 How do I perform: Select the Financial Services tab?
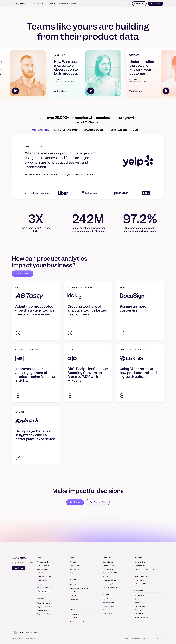[x=93, y=130]
